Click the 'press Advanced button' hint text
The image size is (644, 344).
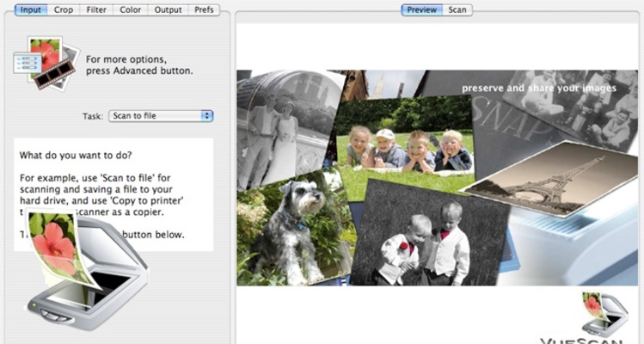[x=139, y=71]
